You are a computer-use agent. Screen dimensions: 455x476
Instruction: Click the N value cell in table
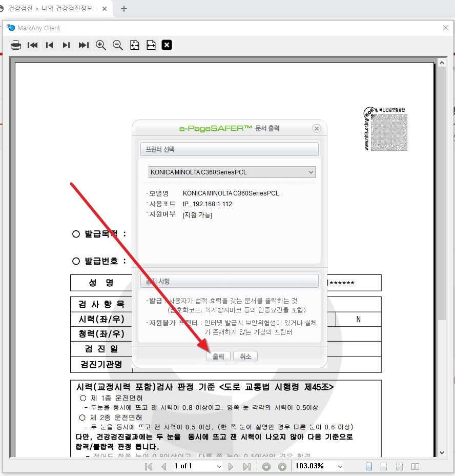click(359, 320)
